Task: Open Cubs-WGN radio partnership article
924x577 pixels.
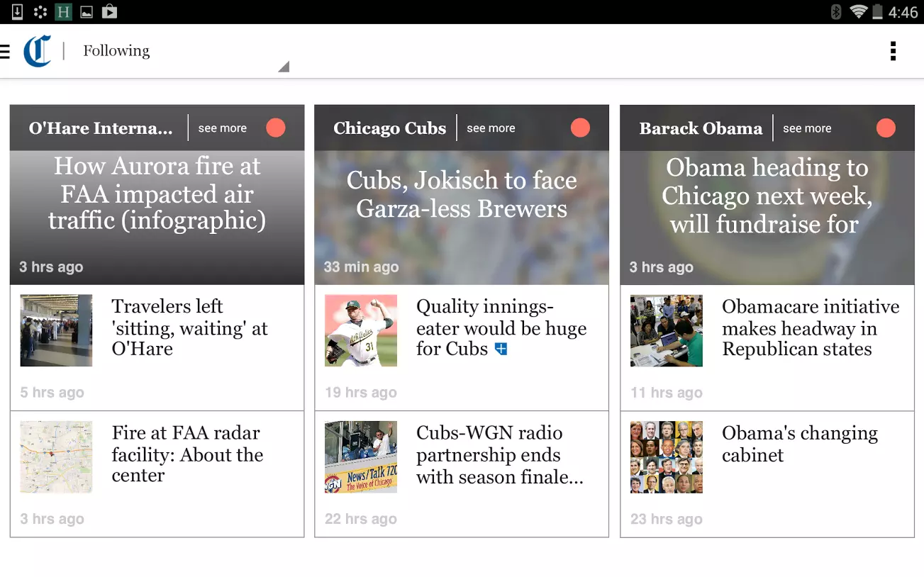Action: 500,454
